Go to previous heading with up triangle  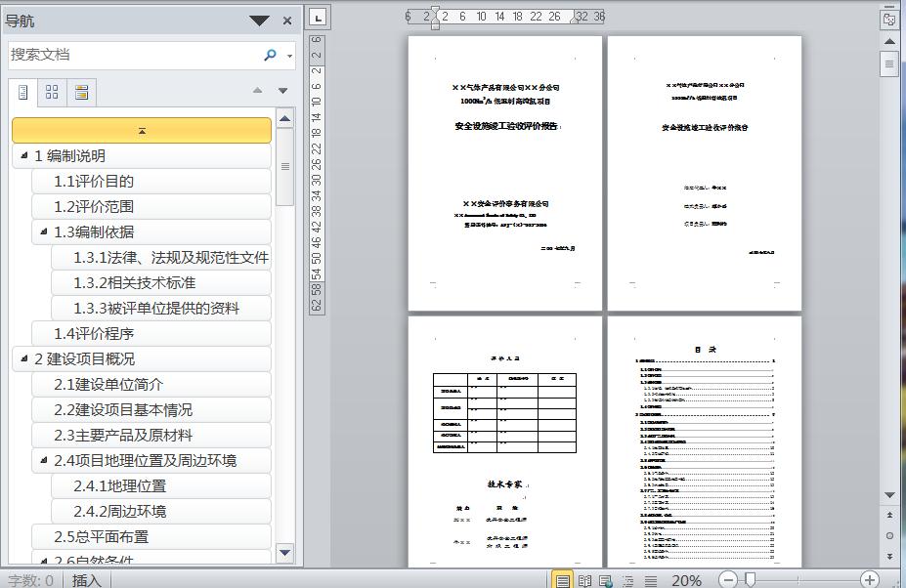pos(258,90)
